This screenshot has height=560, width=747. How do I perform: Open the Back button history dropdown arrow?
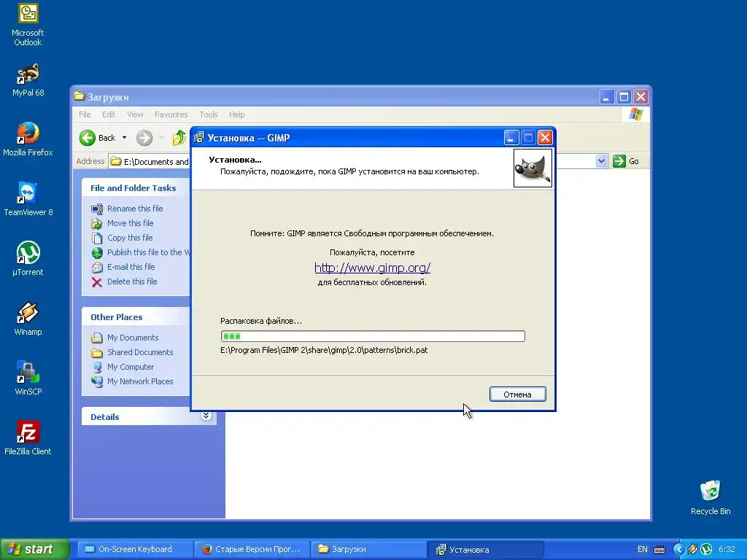point(124,138)
